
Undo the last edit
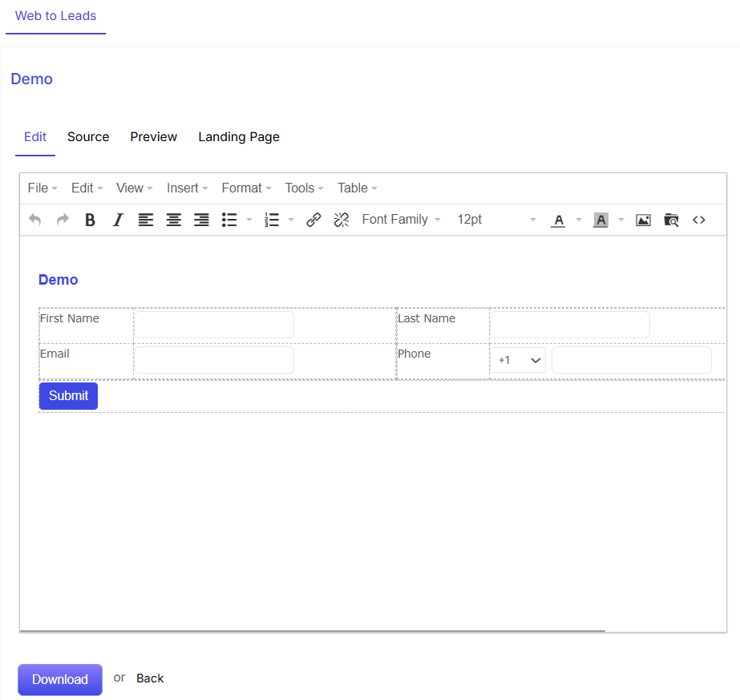35,220
